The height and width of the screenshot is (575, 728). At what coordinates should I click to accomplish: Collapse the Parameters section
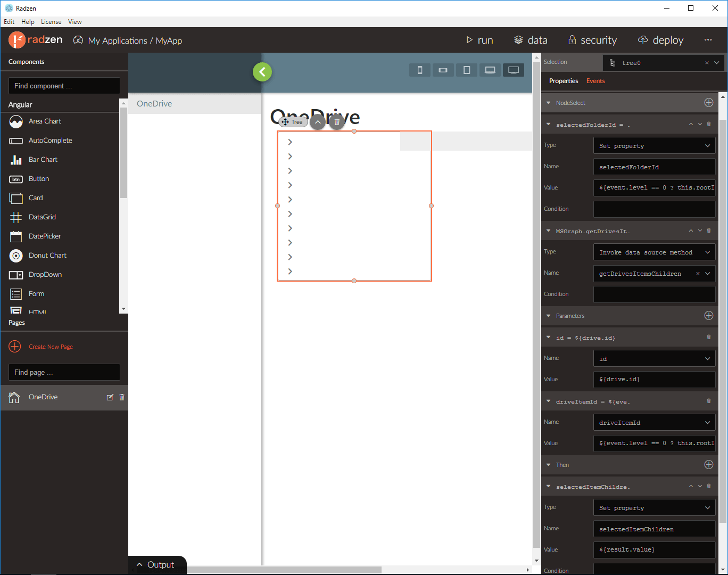[x=549, y=316]
